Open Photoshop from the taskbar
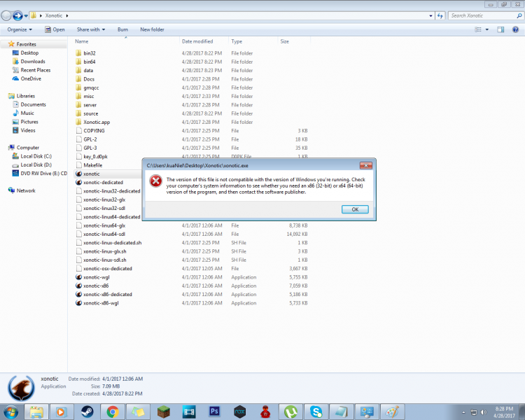Image resolution: width=525 pixels, height=420 pixels. point(215,412)
